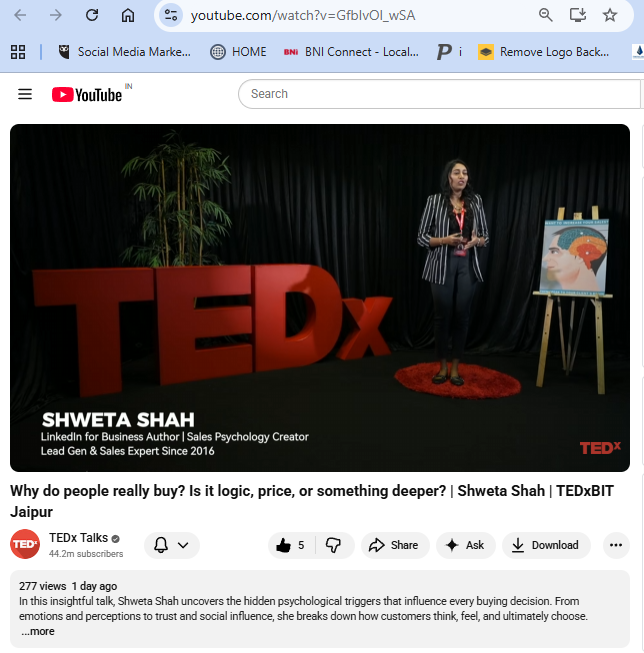Open the BNI Connect bookmark
The height and width of the screenshot is (653, 644).
click(351, 52)
